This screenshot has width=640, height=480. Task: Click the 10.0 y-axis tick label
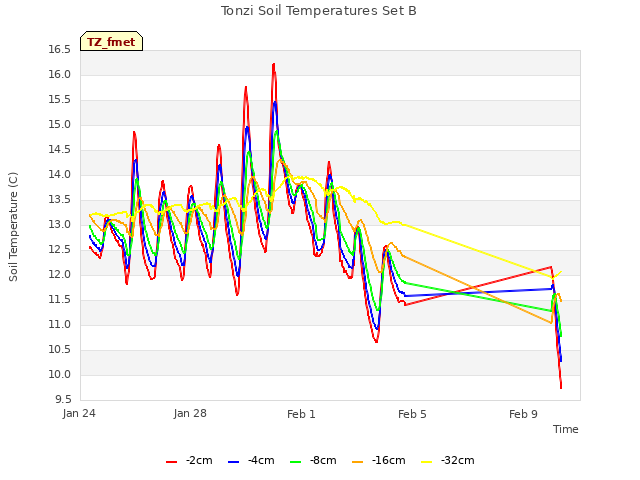60,374
